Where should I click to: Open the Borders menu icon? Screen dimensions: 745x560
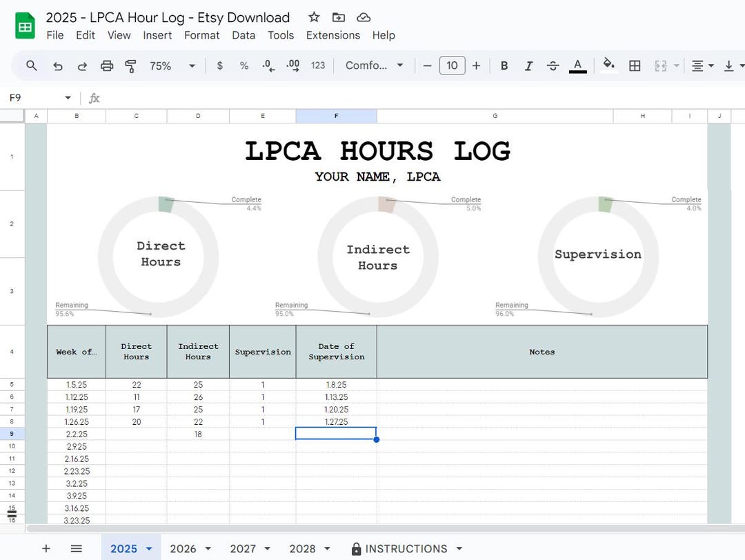point(635,66)
